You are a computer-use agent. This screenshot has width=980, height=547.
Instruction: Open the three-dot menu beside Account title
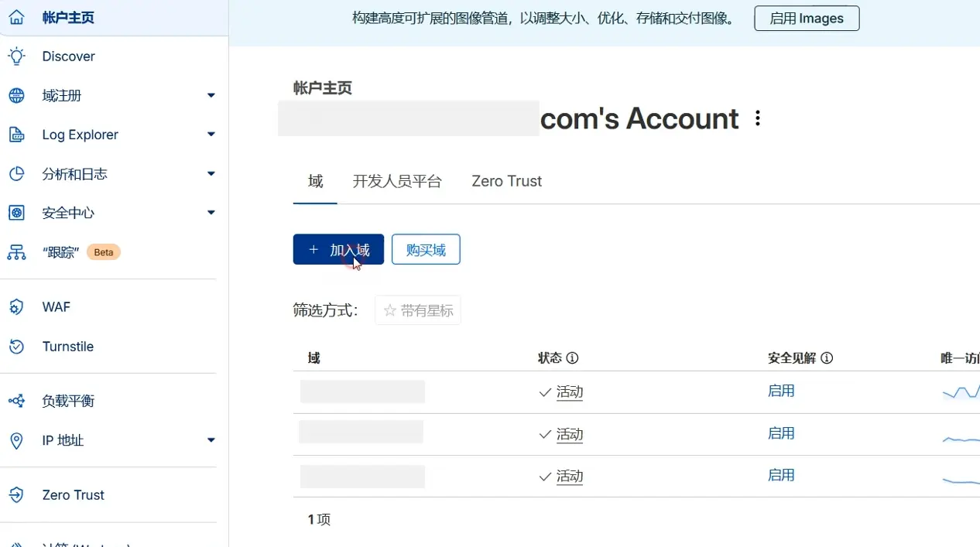click(758, 118)
